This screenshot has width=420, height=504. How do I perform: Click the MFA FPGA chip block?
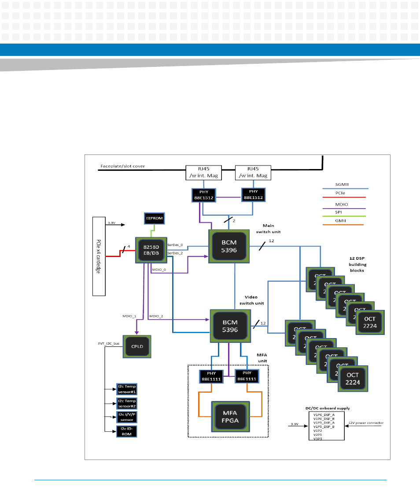point(230,416)
